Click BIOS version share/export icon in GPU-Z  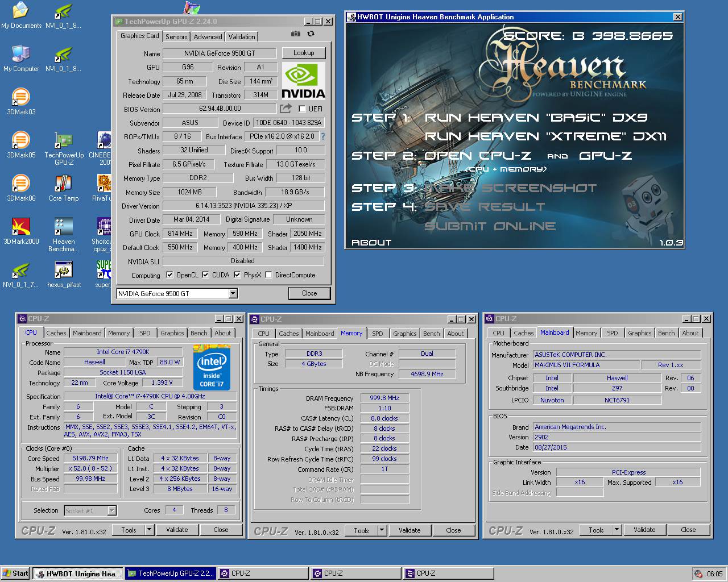click(286, 109)
